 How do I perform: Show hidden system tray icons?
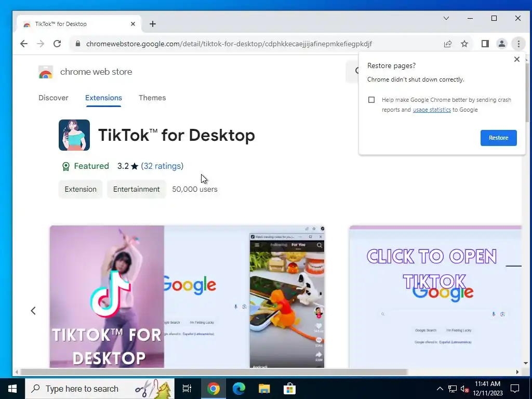(440, 389)
